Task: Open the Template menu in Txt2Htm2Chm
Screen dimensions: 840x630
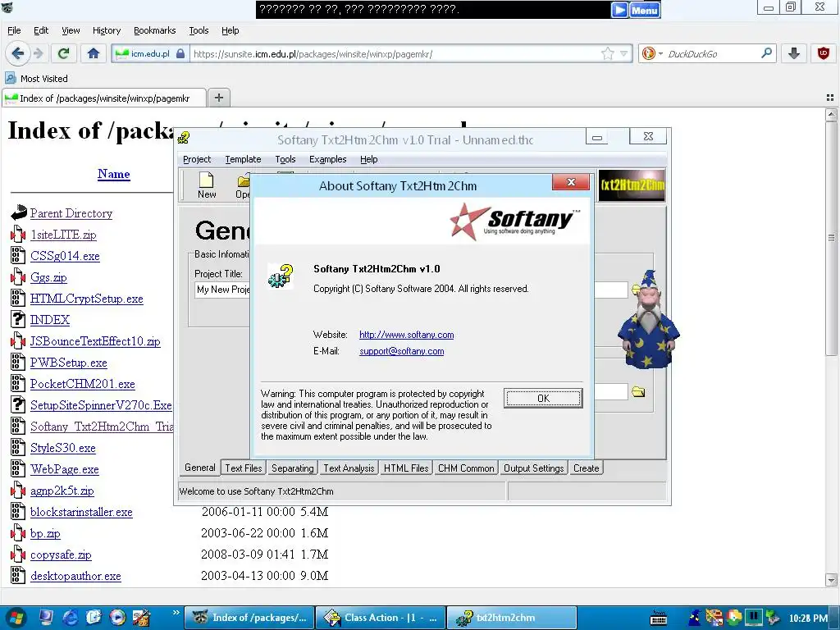Action: point(243,159)
